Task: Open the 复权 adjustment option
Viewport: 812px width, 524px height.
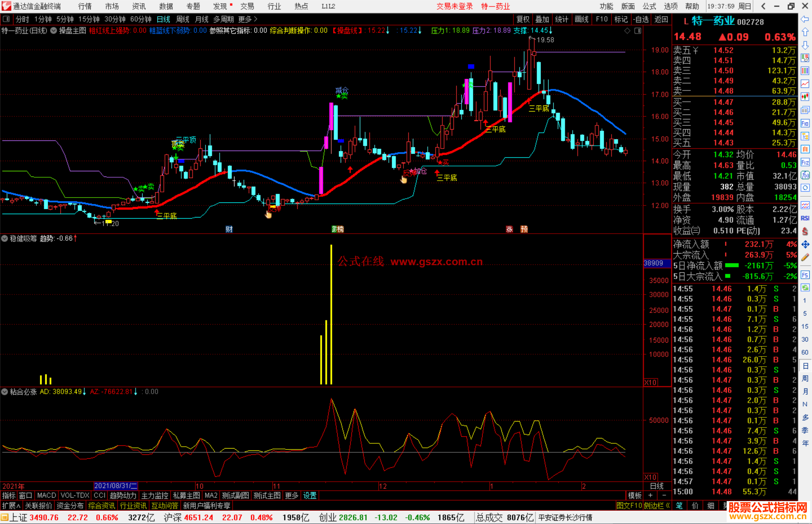Action: (x=523, y=19)
